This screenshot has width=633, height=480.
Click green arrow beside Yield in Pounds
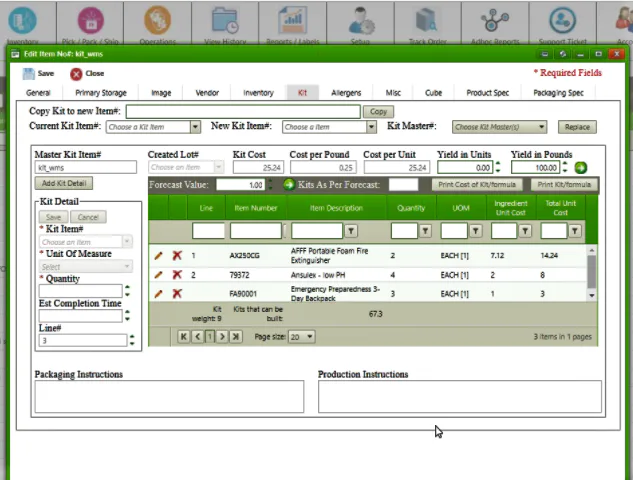tap(581, 168)
